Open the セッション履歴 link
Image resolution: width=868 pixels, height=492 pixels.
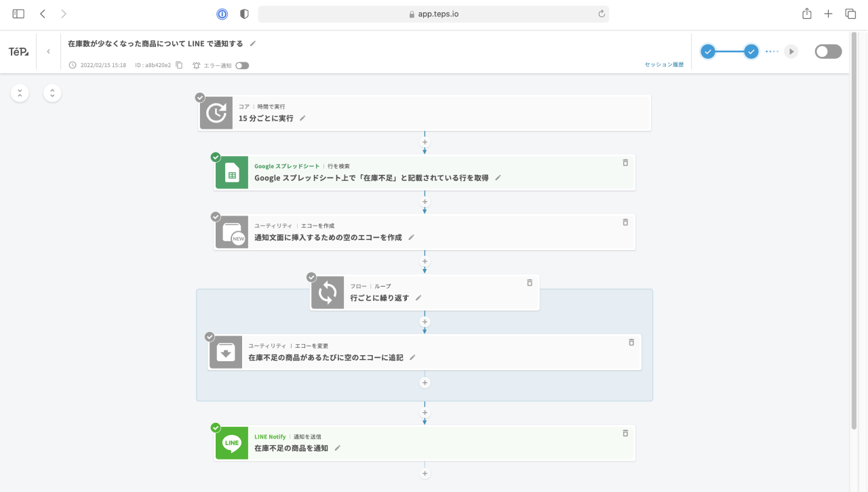(x=663, y=65)
